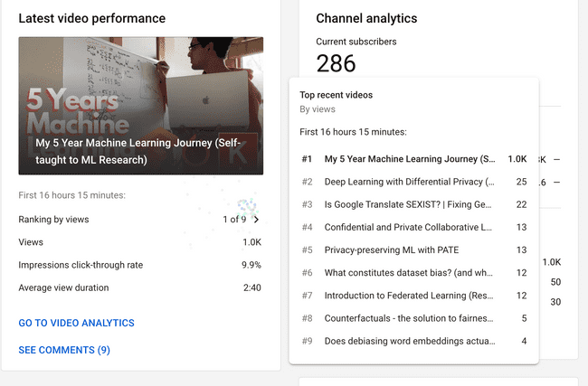Click the Latest video performance heading

click(x=92, y=18)
